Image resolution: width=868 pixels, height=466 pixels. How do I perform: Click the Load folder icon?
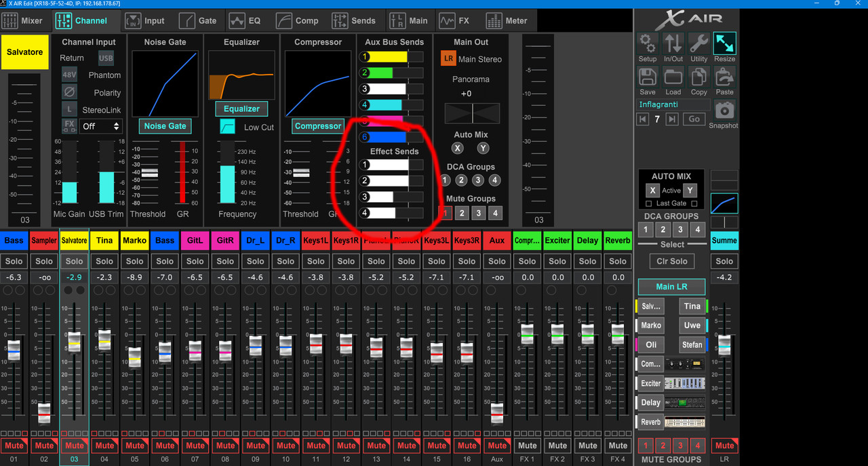[673, 76]
